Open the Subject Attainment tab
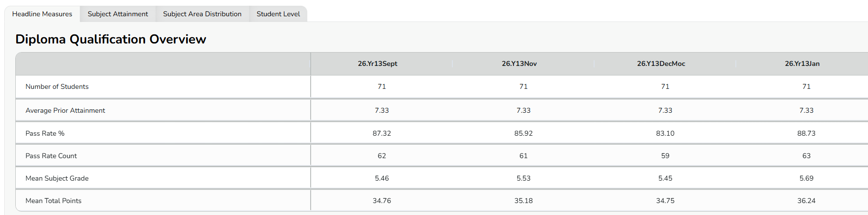Viewport: 868px width, 215px height. tap(118, 14)
